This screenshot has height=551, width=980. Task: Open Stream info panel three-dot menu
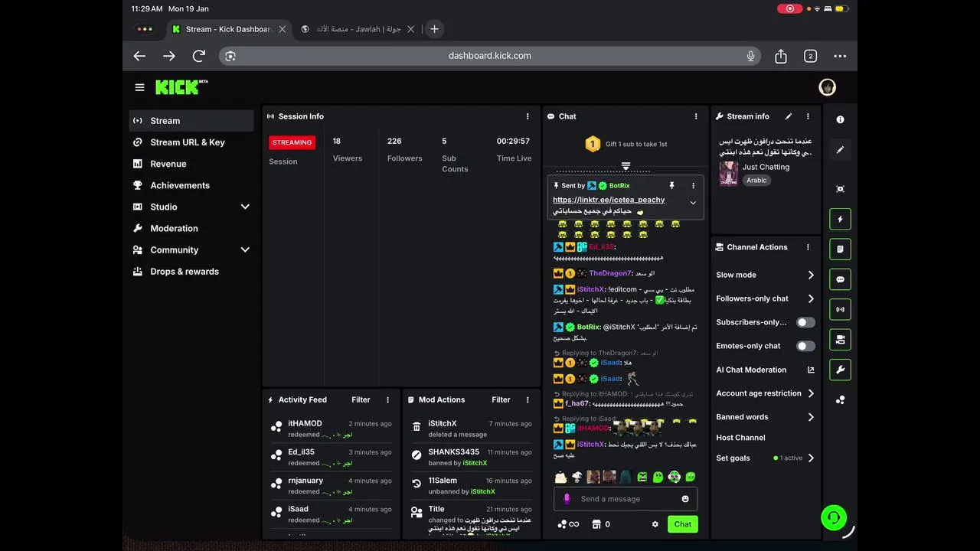click(x=808, y=116)
